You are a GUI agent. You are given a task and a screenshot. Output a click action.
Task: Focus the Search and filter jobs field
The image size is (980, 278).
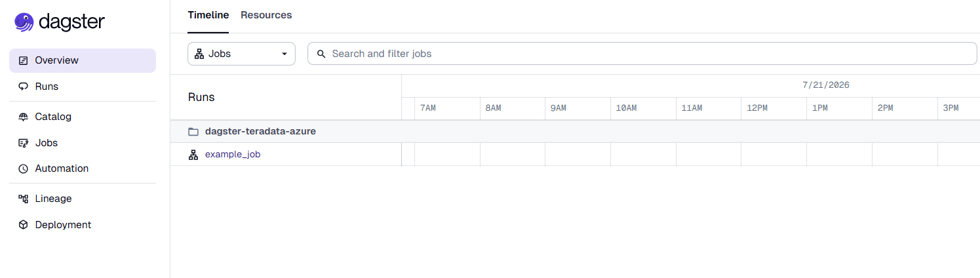(x=642, y=54)
